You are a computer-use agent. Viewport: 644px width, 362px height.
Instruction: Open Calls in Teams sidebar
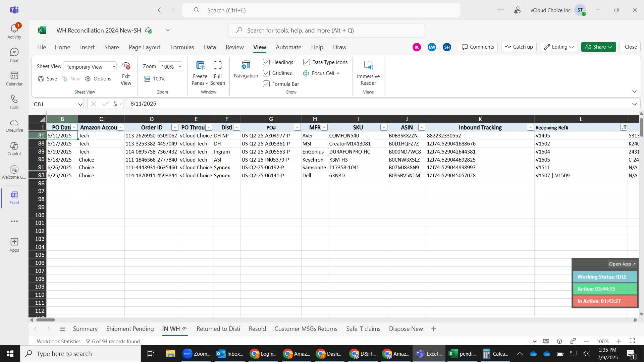point(14,102)
